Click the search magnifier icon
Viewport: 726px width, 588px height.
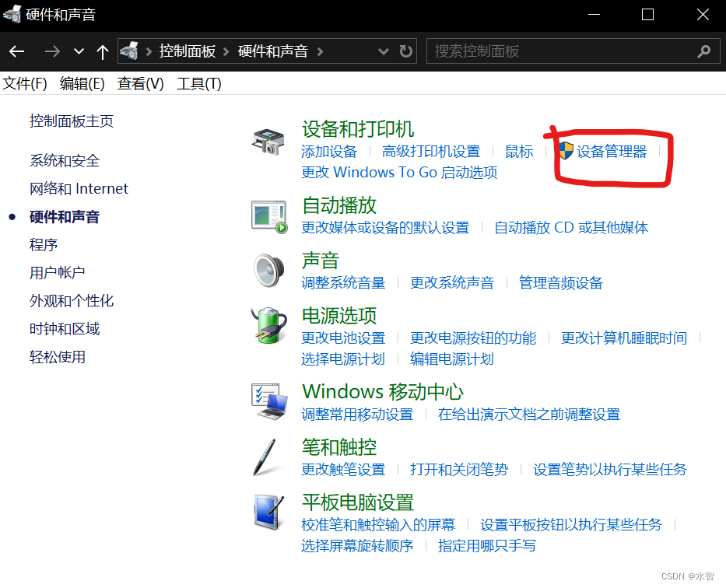(703, 51)
